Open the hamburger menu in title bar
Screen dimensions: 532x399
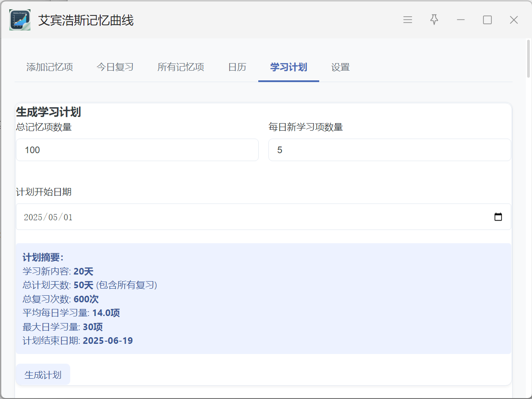point(407,20)
